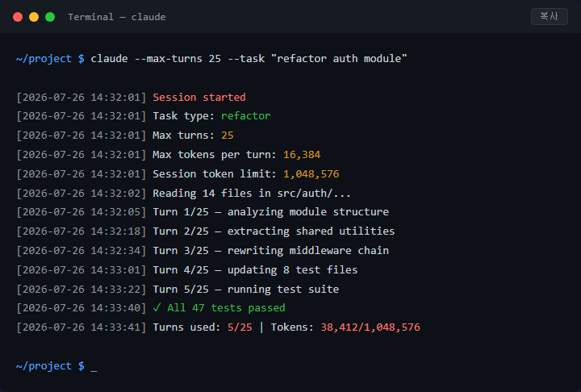Click 'Turn 4/25 — updating 8 test files'

pos(255,269)
